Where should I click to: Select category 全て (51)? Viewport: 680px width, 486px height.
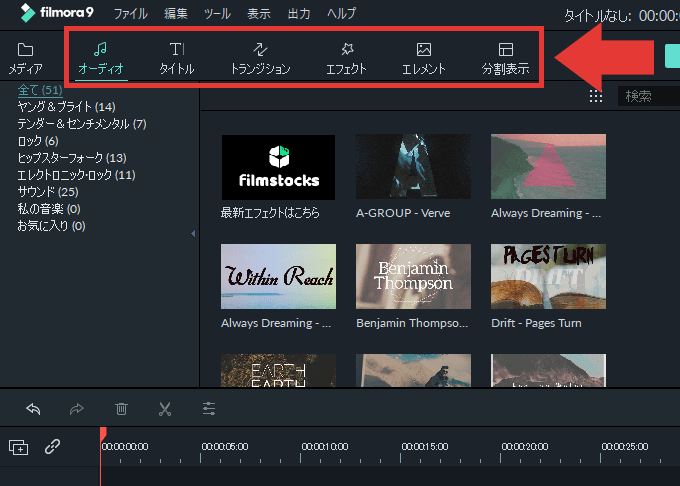coord(40,90)
